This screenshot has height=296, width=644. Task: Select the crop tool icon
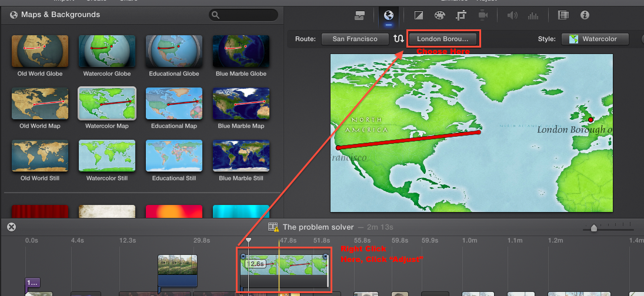(461, 16)
